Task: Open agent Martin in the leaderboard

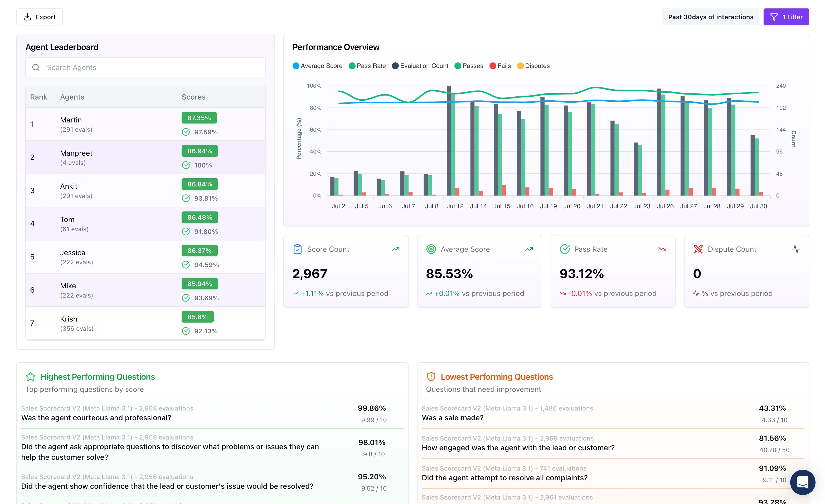Action: point(146,124)
